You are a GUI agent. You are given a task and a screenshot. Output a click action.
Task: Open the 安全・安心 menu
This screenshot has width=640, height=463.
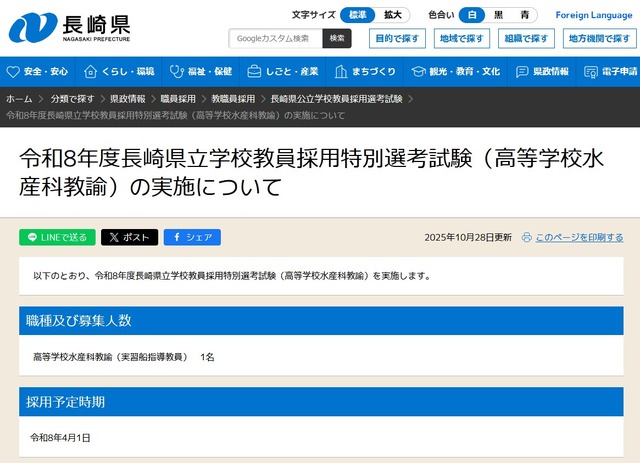click(x=38, y=72)
